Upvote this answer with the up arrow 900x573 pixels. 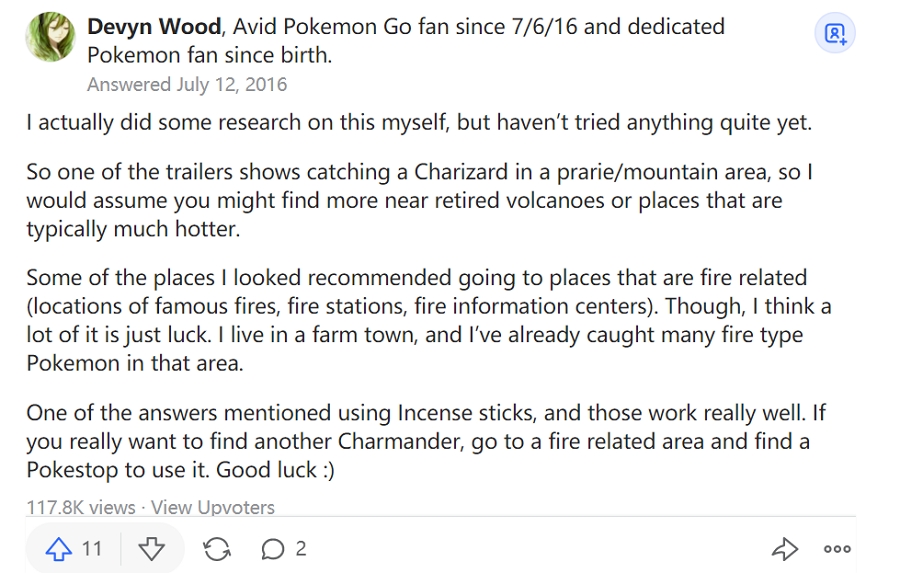pyautogui.click(x=60, y=548)
